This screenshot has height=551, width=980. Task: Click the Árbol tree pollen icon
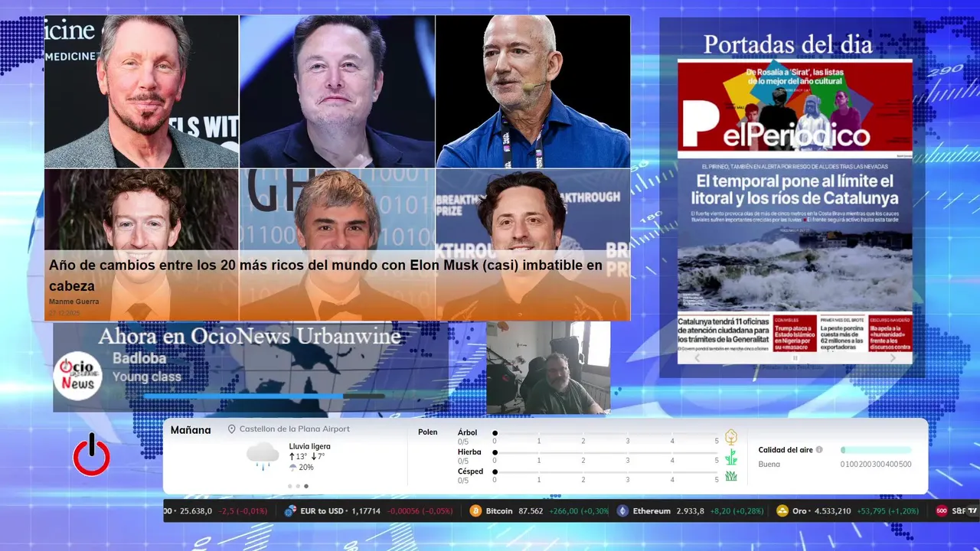(x=731, y=437)
